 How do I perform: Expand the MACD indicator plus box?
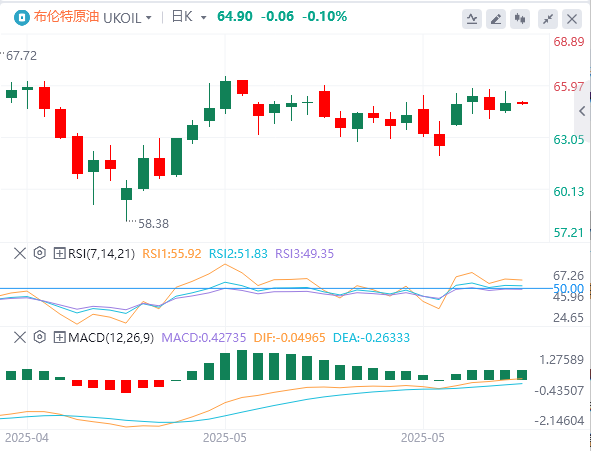[x=60, y=337]
